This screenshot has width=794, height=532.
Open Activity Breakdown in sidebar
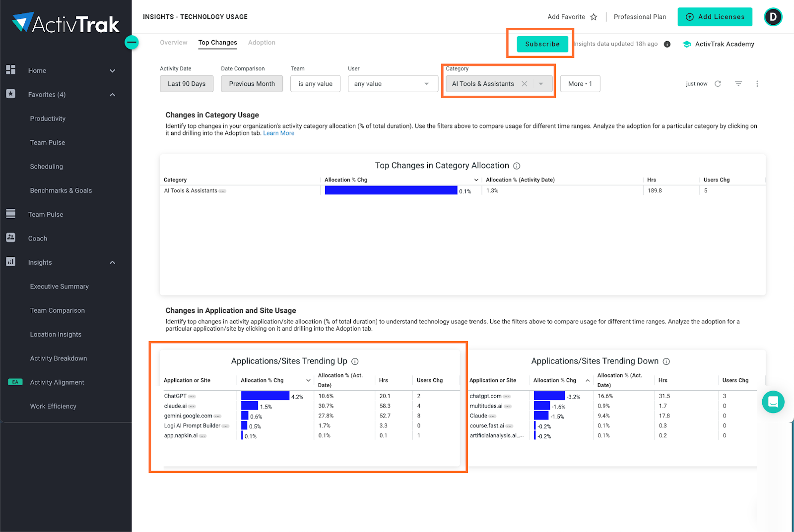[x=59, y=358]
